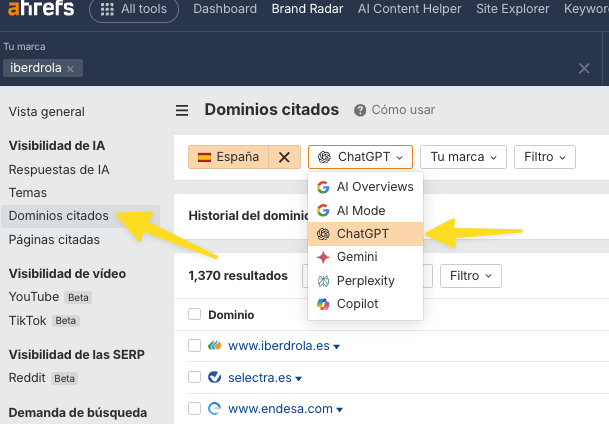Expand www.endesa.com dropdown caret
Image resolution: width=609 pixels, height=424 pixels.
click(339, 410)
